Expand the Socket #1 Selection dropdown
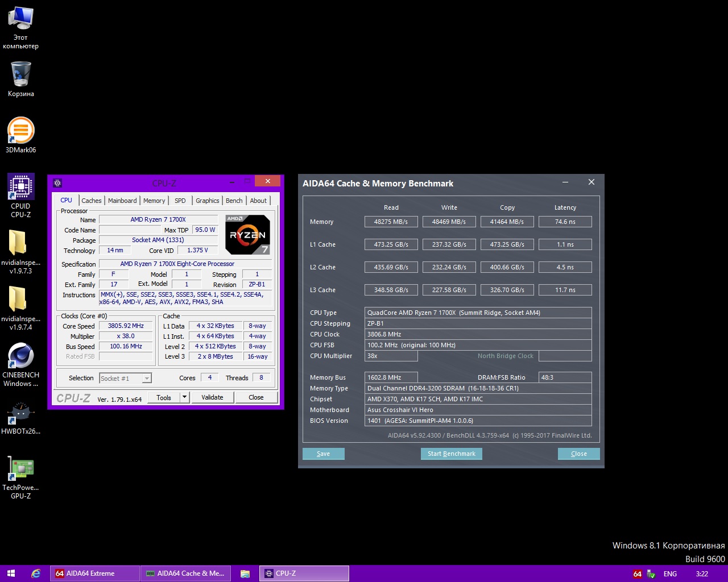728x582 pixels. tap(126, 378)
